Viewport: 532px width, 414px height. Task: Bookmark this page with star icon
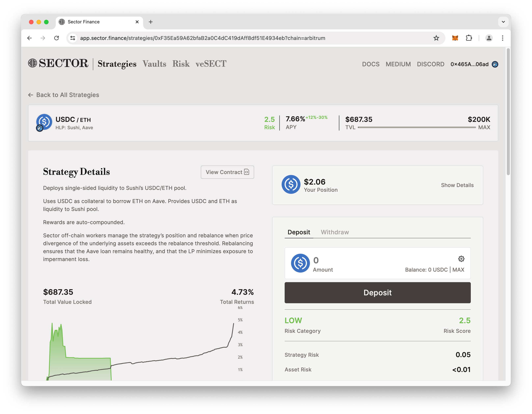click(x=436, y=38)
